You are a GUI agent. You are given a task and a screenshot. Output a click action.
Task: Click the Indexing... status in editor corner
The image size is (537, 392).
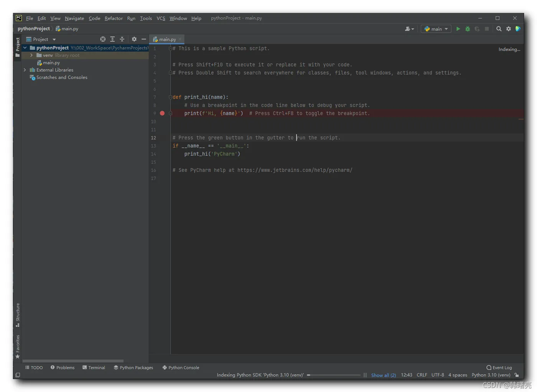coord(509,49)
